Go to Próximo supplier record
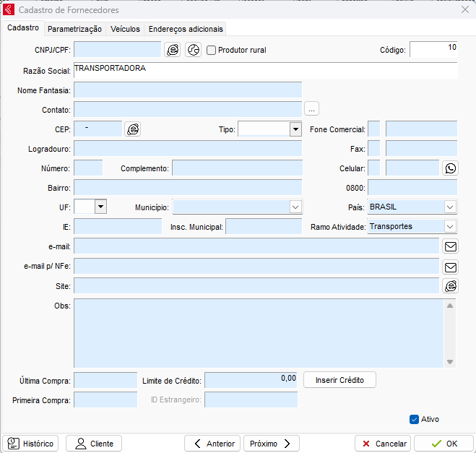This screenshot has width=476, height=453. pos(271,444)
